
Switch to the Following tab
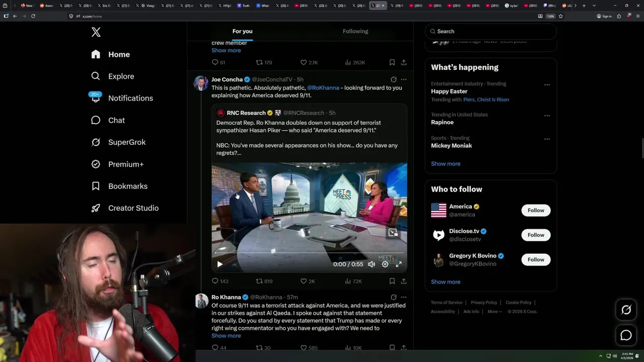point(356,31)
